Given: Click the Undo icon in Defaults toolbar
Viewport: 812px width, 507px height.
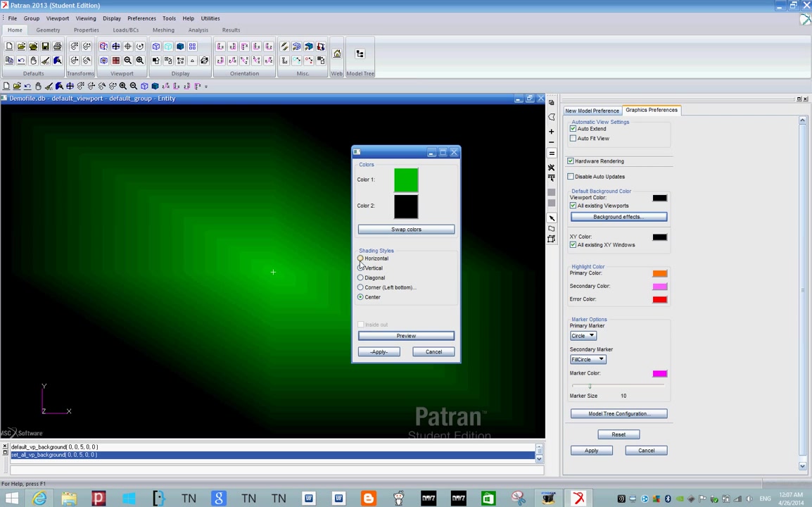Looking at the screenshot, I should [x=21, y=61].
